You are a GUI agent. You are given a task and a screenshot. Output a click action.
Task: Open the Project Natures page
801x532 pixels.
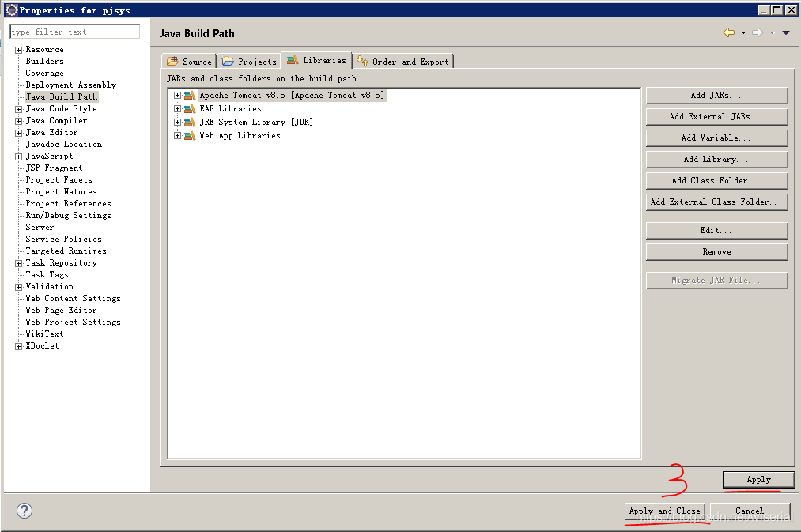click(62, 192)
